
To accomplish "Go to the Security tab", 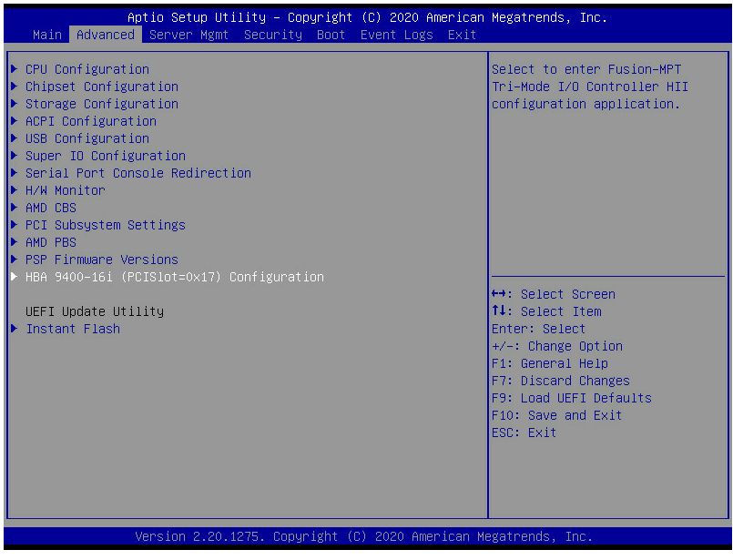I will click(273, 35).
